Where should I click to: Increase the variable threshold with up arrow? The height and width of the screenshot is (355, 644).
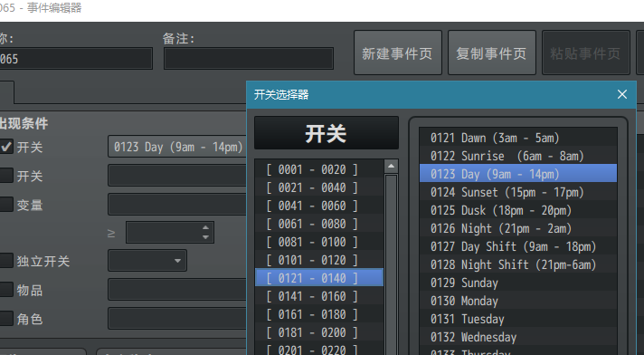pyautogui.click(x=205, y=227)
